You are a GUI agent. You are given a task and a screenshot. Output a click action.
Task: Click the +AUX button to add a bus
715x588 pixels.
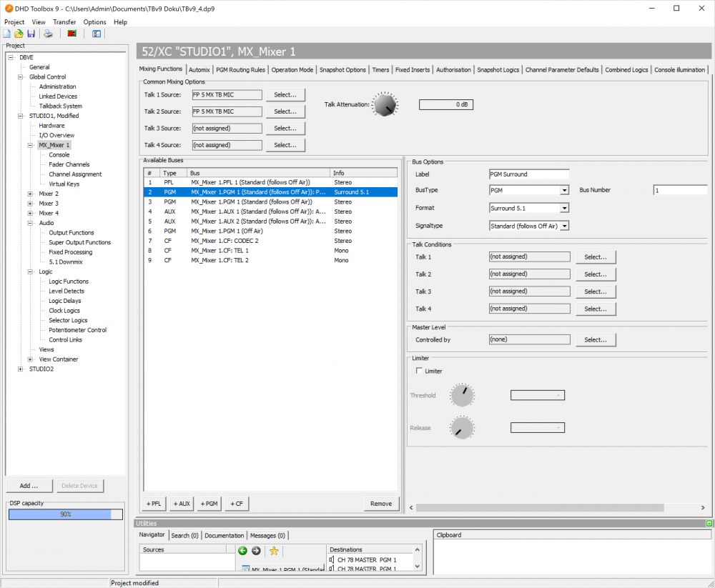click(181, 503)
